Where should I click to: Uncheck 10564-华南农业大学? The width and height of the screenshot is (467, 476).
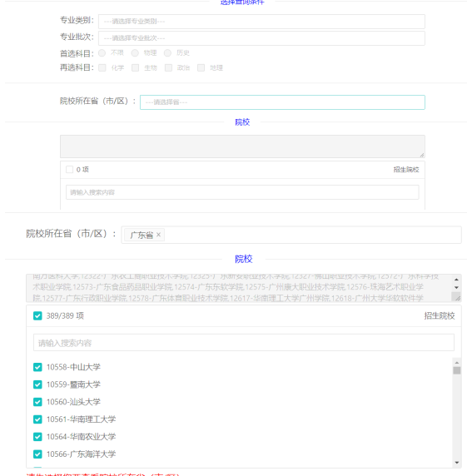[37, 437]
